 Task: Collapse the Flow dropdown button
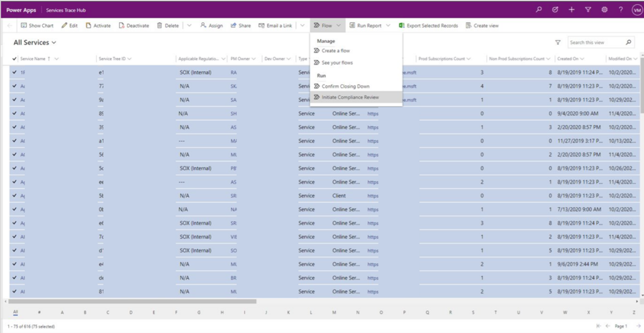tap(327, 25)
